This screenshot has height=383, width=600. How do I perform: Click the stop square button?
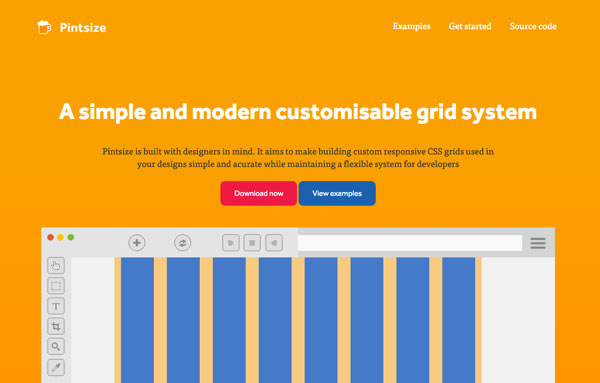click(x=252, y=243)
